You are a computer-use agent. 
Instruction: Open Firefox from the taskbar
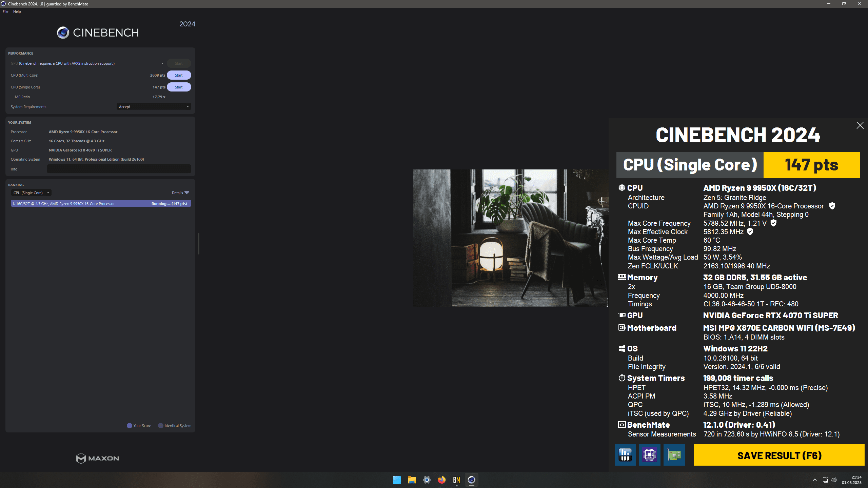pos(441,480)
